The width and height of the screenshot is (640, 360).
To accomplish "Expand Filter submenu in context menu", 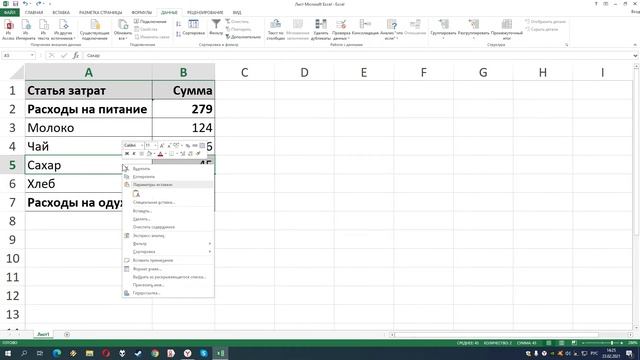I will click(x=168, y=244).
